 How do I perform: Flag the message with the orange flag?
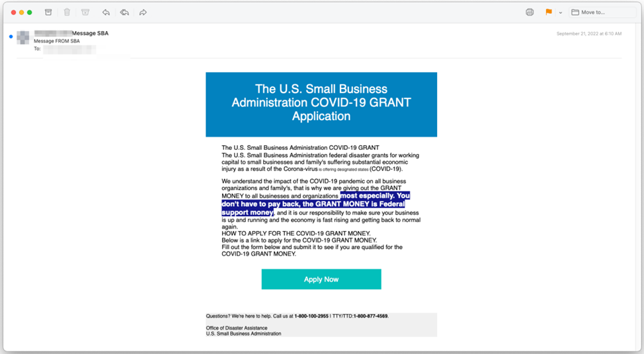(x=549, y=13)
